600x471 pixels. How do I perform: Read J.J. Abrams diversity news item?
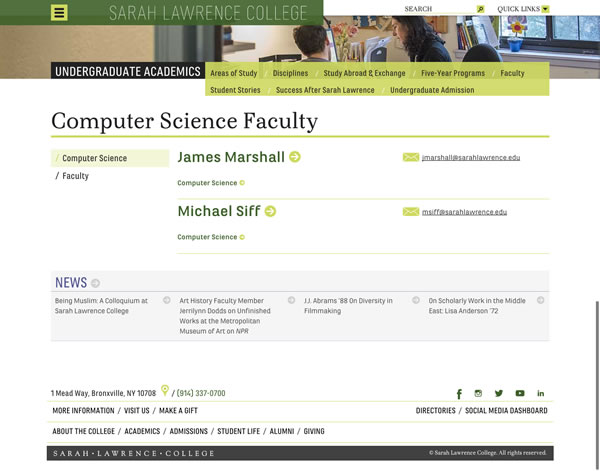coord(348,306)
